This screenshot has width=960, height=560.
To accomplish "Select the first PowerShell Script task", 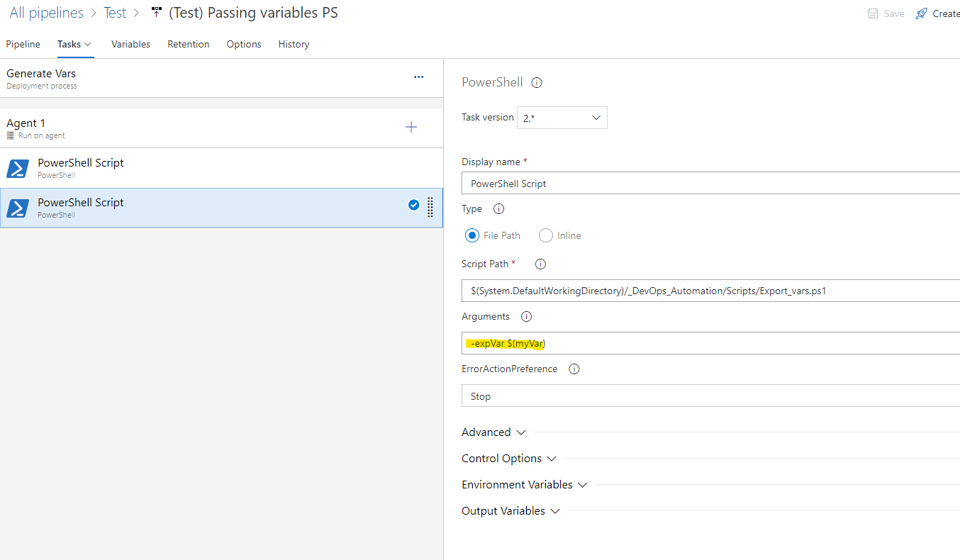I will coord(221,168).
